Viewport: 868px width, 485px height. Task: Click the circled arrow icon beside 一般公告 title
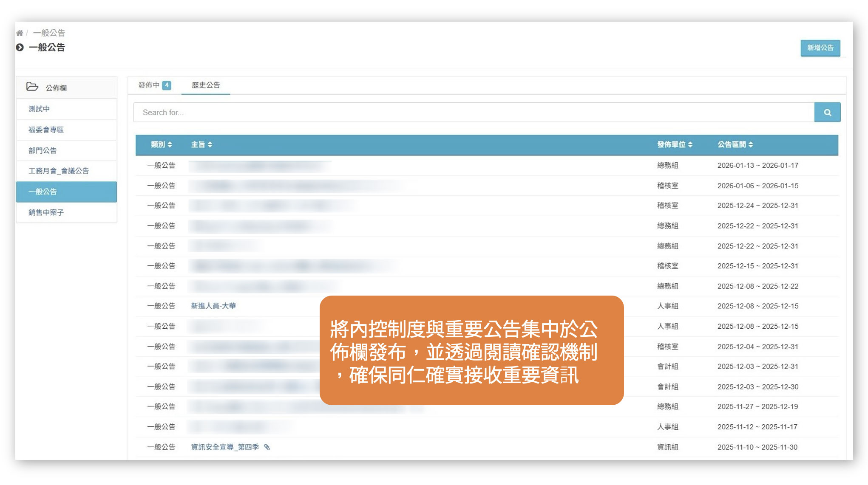[20, 48]
